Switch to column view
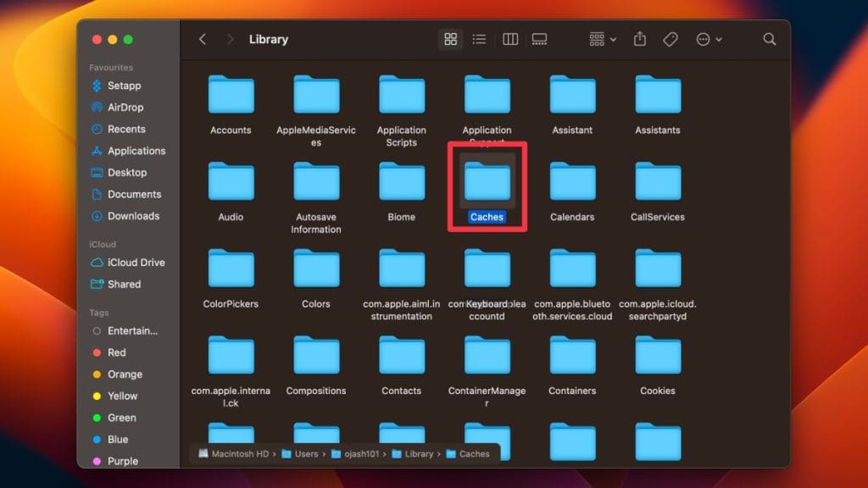 (x=509, y=39)
